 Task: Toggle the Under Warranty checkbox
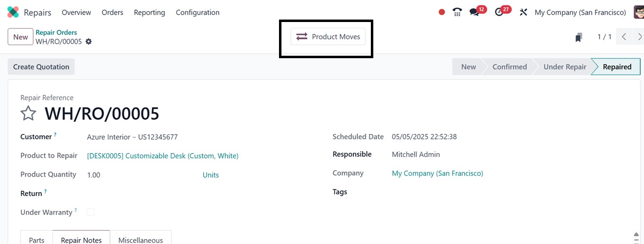(x=90, y=212)
